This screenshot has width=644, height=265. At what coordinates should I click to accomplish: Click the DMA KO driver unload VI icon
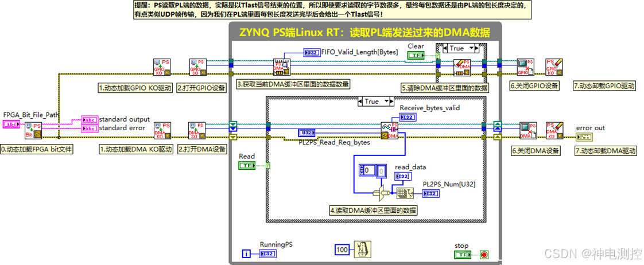pos(554,130)
